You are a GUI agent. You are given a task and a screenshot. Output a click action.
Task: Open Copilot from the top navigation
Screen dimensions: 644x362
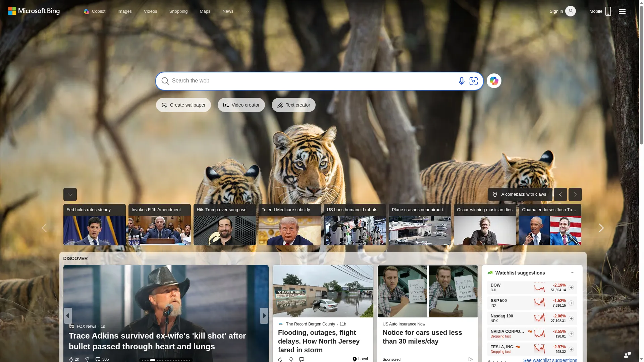point(95,11)
